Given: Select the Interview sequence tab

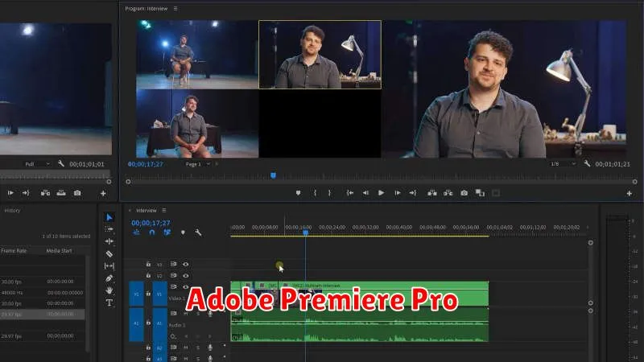Looking at the screenshot, I should (147, 210).
